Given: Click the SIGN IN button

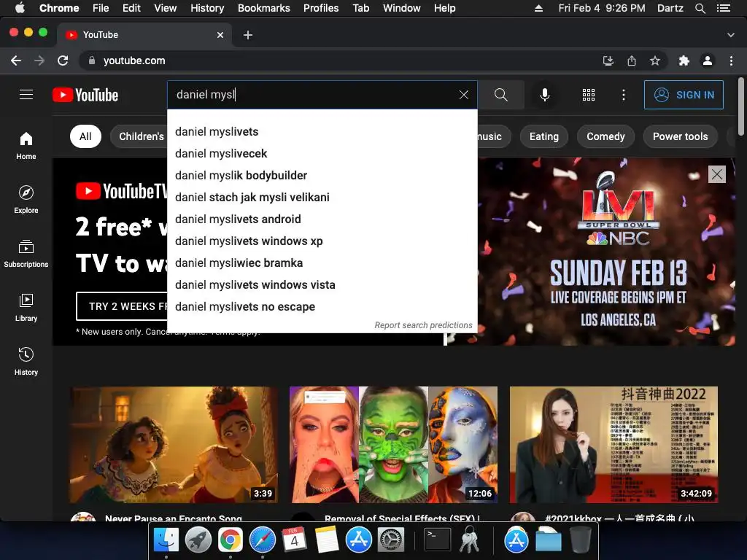Looking at the screenshot, I should 684,95.
